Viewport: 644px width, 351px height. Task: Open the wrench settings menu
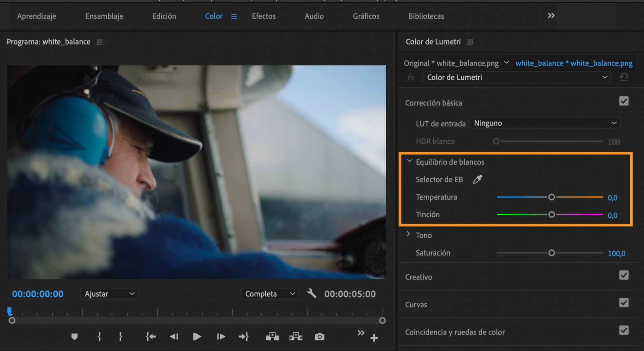tap(312, 294)
